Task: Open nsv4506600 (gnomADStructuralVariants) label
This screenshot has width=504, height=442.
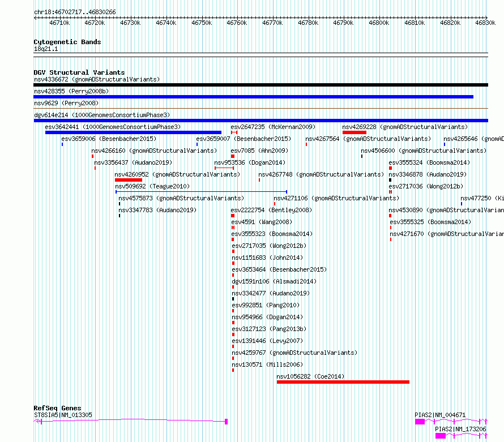Action: [x=424, y=151]
